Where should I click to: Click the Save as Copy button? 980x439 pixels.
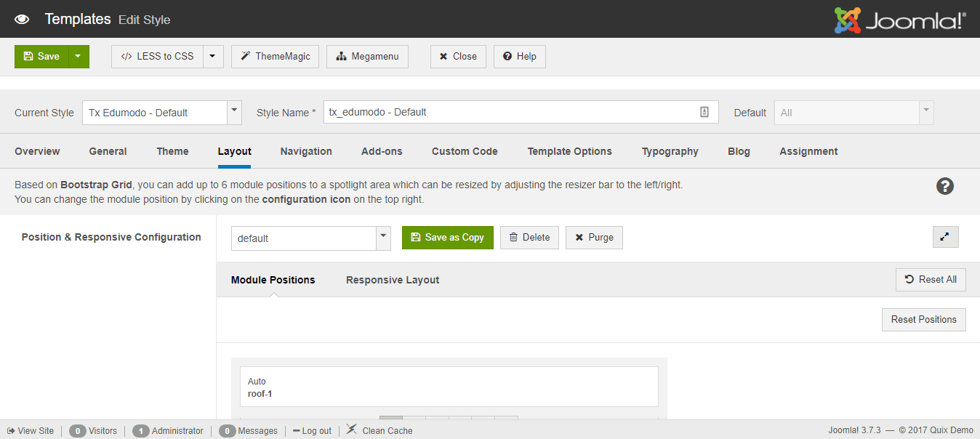(x=447, y=238)
